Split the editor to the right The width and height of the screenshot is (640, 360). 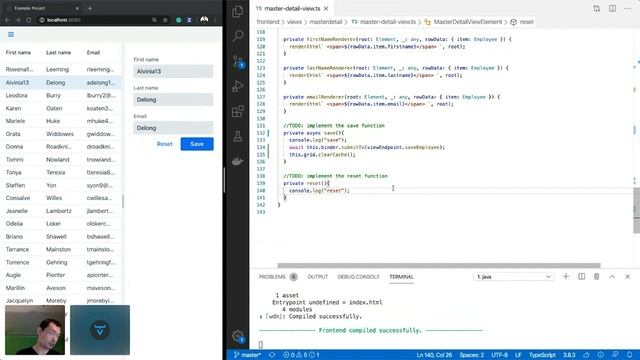pyautogui.click(x=612, y=8)
